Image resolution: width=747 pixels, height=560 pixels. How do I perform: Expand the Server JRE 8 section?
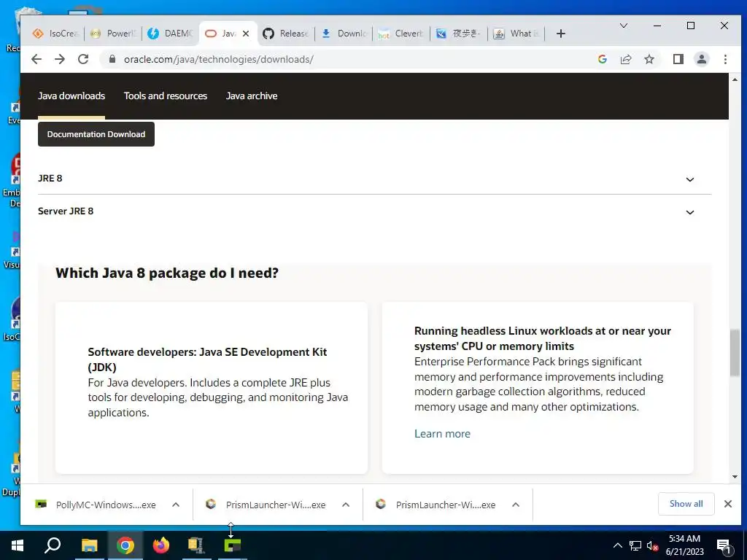(374, 211)
